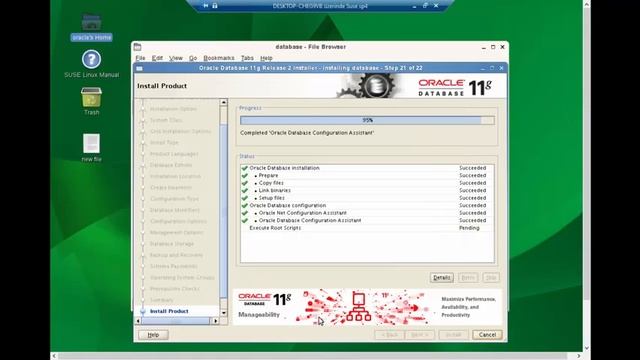Click the green check beside Oracle Database configuration

click(244, 205)
